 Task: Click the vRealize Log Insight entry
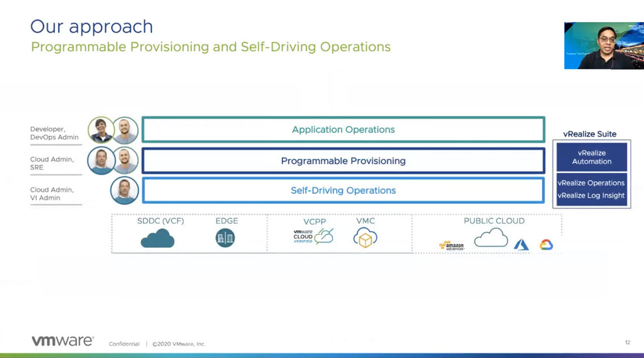tap(591, 196)
